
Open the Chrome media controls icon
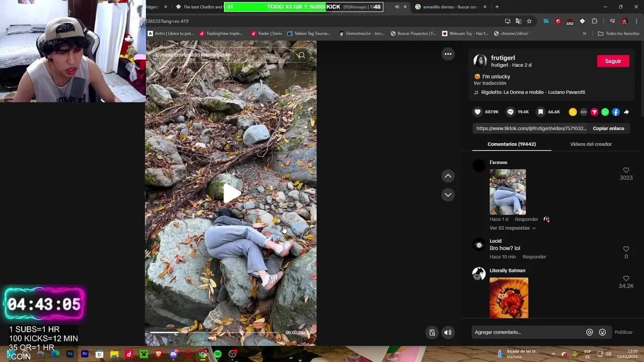(x=612, y=21)
